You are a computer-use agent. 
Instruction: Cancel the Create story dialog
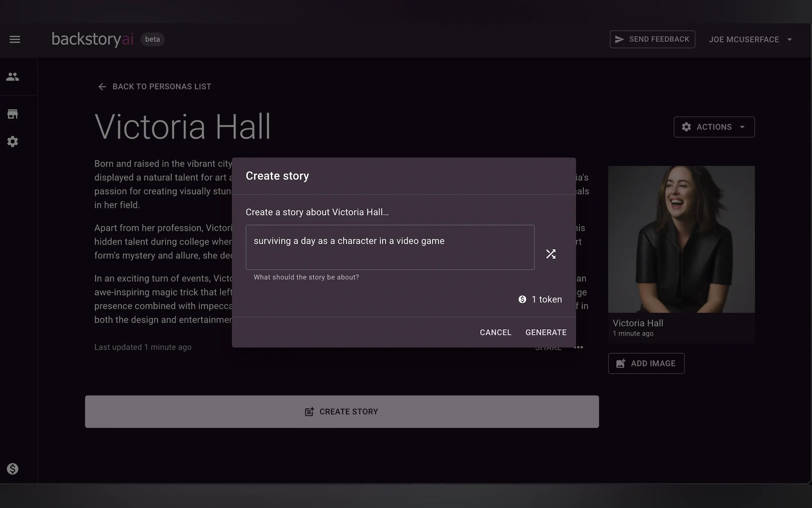point(496,332)
